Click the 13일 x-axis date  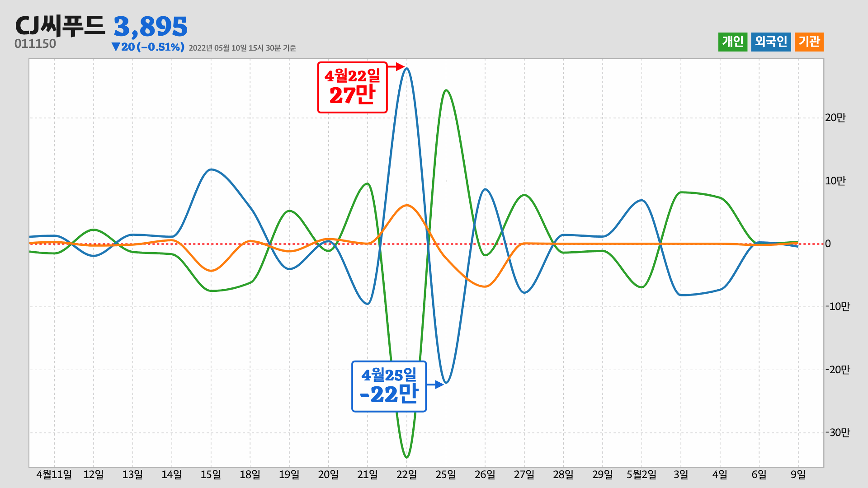(x=132, y=475)
